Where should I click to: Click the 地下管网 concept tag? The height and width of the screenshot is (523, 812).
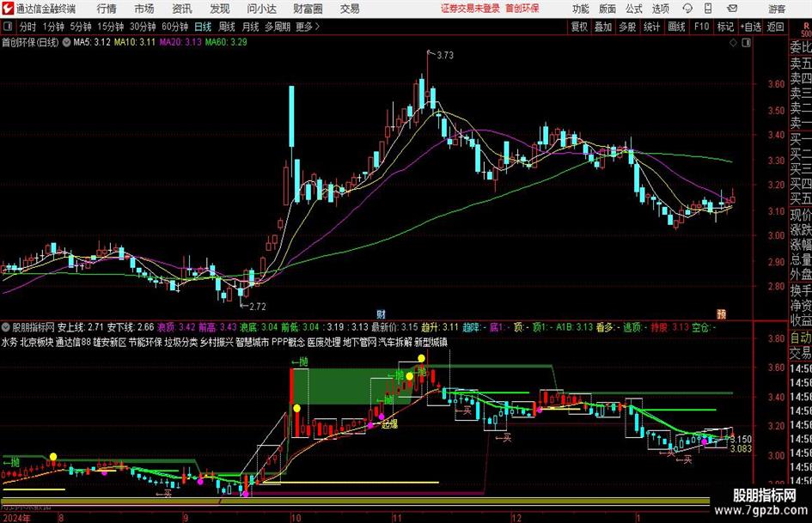[x=360, y=343]
